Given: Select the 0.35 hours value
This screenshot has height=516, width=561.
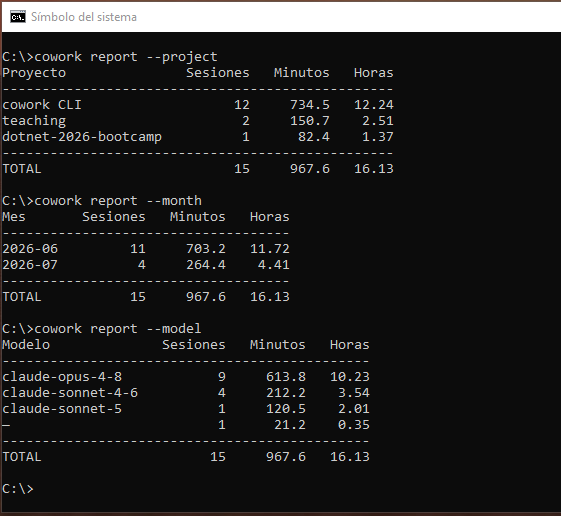Looking at the screenshot, I should pos(354,425).
